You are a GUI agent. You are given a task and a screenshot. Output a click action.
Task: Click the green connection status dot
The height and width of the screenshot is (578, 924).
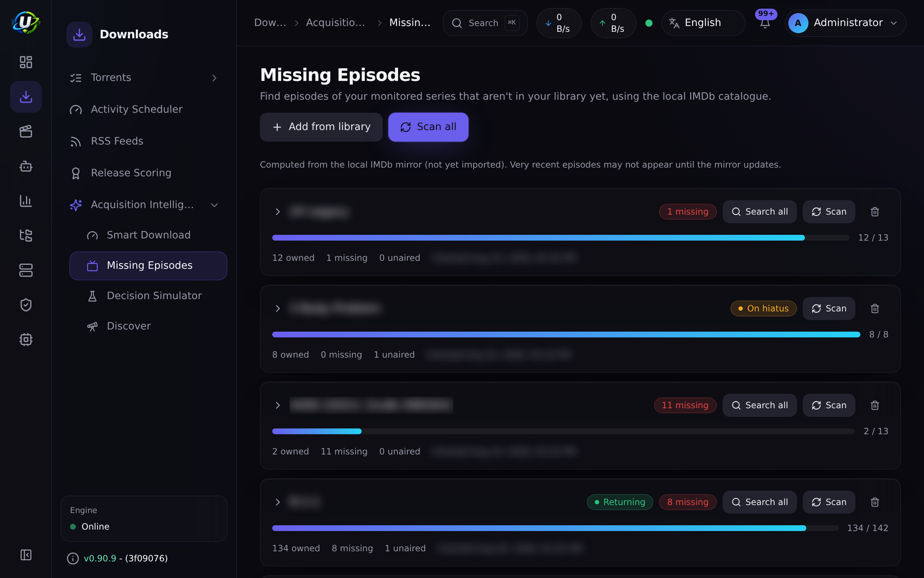click(649, 23)
